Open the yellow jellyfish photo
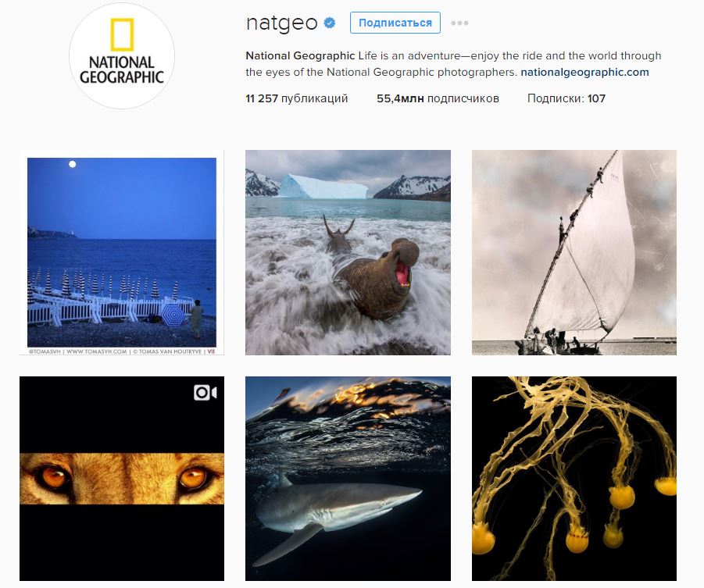704x588 pixels. pos(574,479)
